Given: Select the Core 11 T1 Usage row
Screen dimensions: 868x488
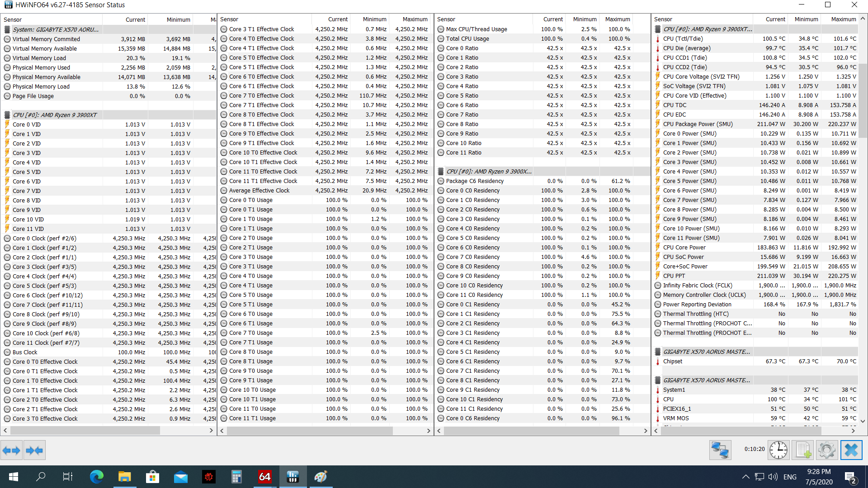Looking at the screenshot, I should pyautogui.click(x=325, y=418).
